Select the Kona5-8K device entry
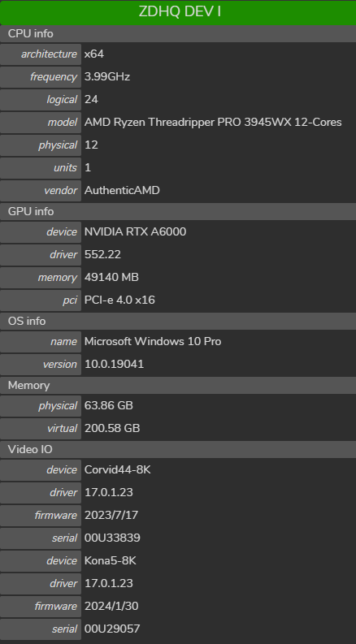The image size is (356, 644). (110, 560)
